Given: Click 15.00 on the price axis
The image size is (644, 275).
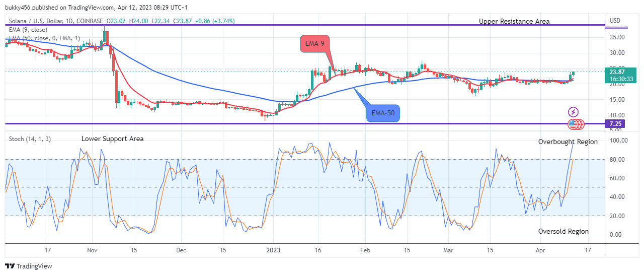Looking at the screenshot, I should point(616,100).
